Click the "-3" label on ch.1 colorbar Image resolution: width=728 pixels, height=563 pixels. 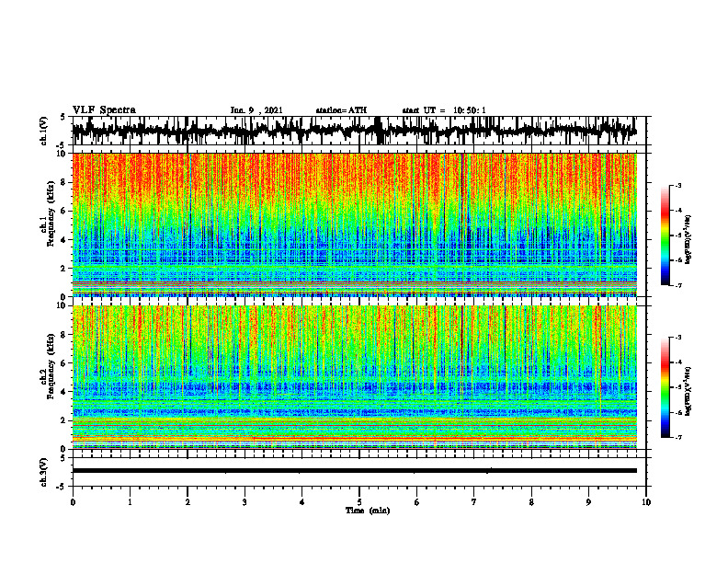(x=678, y=185)
